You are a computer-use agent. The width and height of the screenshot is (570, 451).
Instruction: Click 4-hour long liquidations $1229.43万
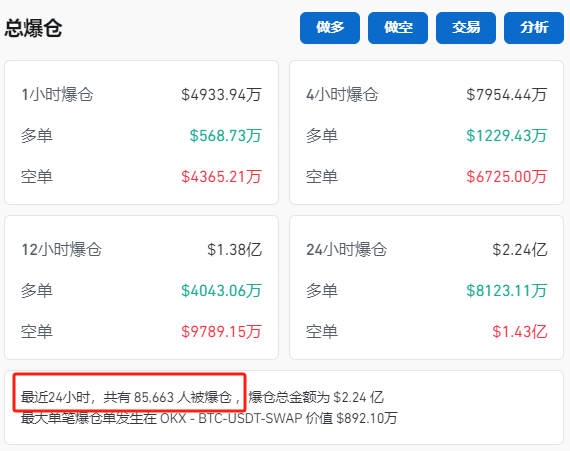click(506, 136)
